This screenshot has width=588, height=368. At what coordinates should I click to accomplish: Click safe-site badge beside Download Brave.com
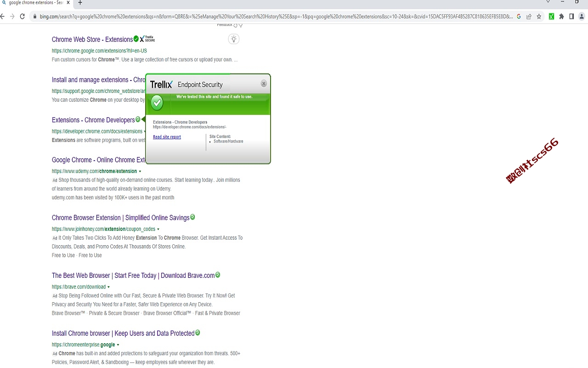(218, 275)
